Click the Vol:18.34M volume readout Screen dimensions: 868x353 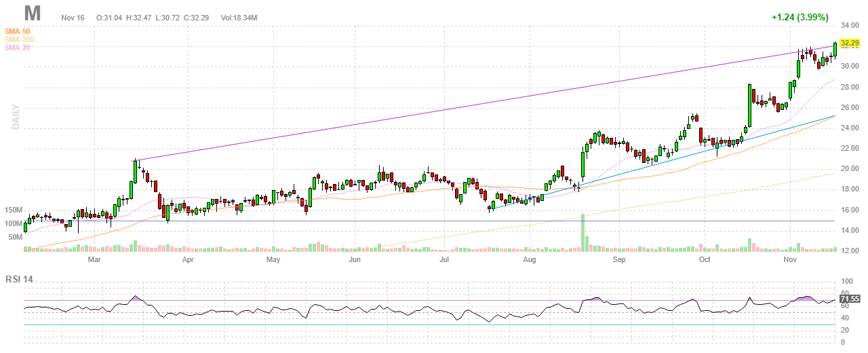(x=239, y=17)
